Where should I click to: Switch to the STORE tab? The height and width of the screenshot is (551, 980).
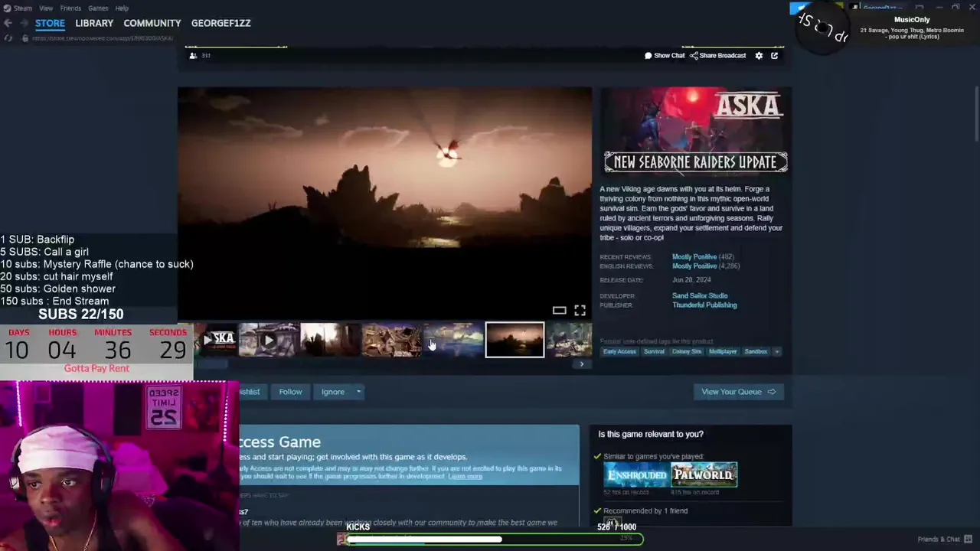(50, 23)
